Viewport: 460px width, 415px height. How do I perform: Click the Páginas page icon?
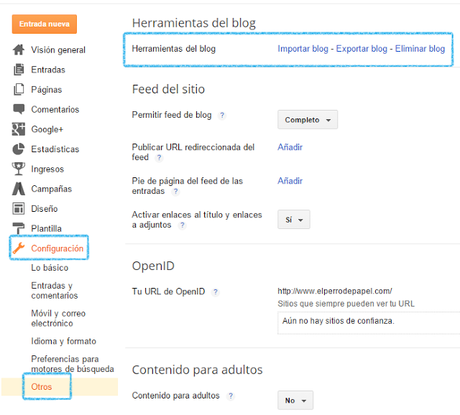pyautogui.click(x=19, y=89)
